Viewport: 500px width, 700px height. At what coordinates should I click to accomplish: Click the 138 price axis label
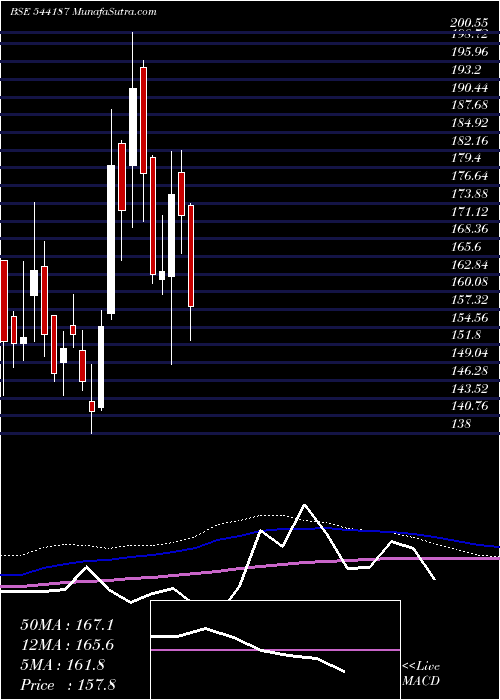(x=461, y=424)
